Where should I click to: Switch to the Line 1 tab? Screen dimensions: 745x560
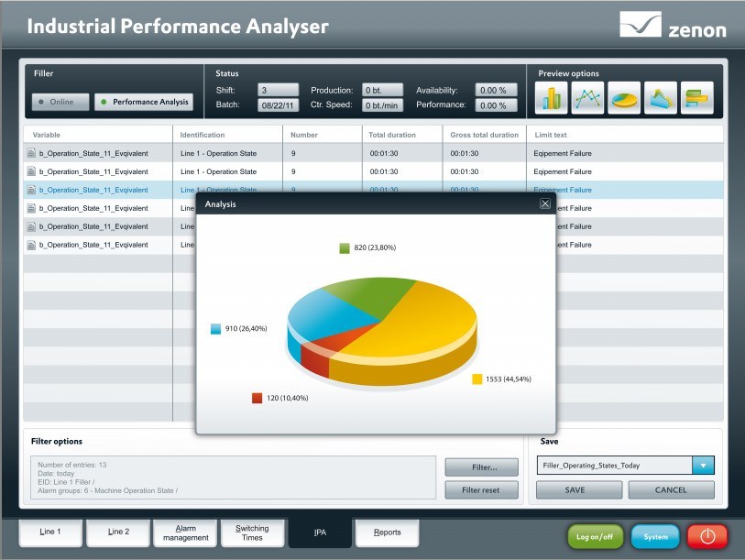pos(50,532)
